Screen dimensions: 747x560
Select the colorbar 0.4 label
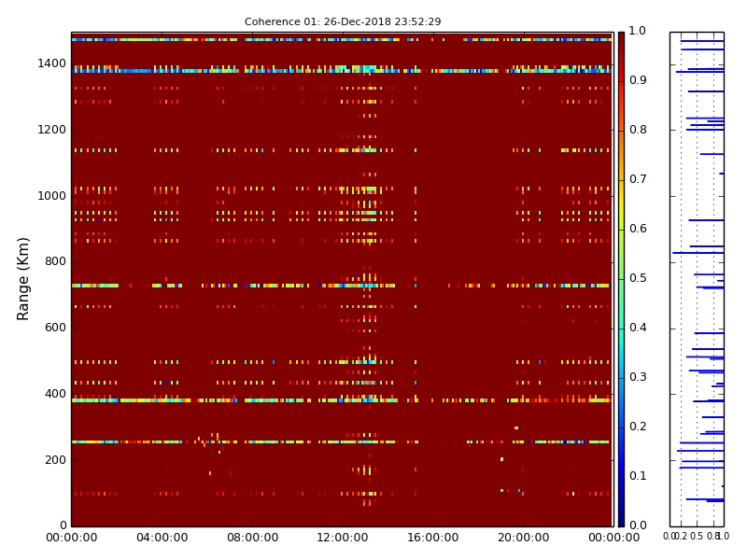(638, 328)
